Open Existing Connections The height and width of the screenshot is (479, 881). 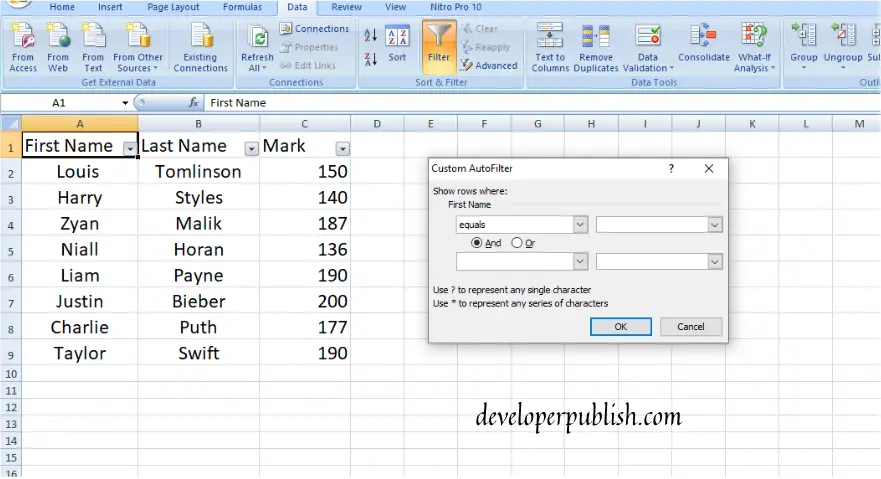[x=201, y=48]
